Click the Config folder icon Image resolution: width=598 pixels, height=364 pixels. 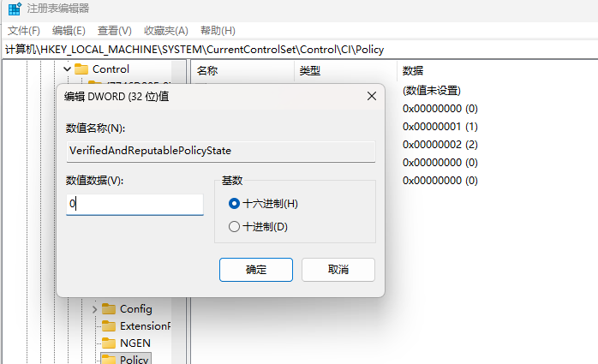click(109, 308)
